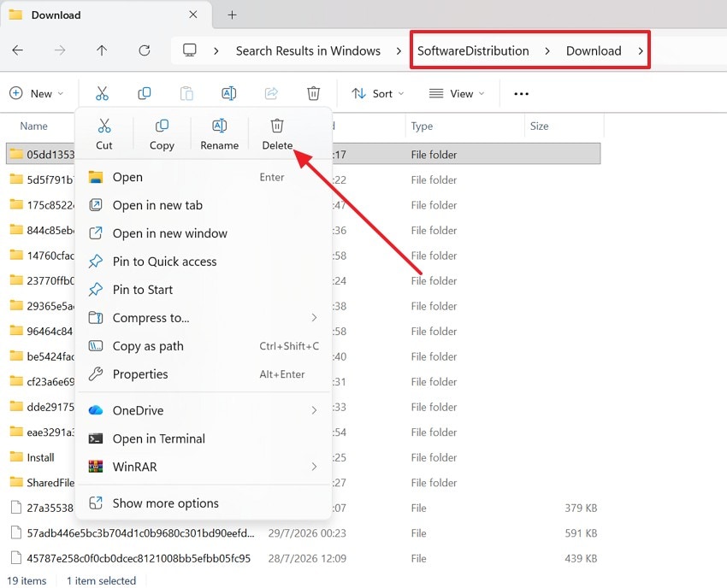Go up one folder level
727x588 pixels.
point(102,50)
